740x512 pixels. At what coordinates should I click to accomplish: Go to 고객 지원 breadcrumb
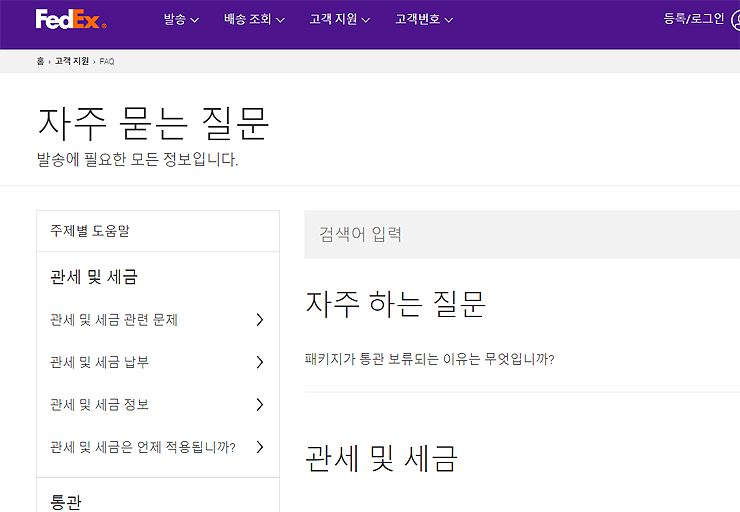pos(71,61)
